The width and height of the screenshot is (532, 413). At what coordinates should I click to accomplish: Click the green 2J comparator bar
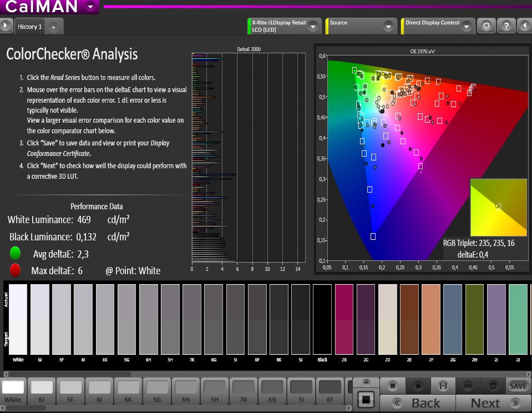[x=518, y=319]
